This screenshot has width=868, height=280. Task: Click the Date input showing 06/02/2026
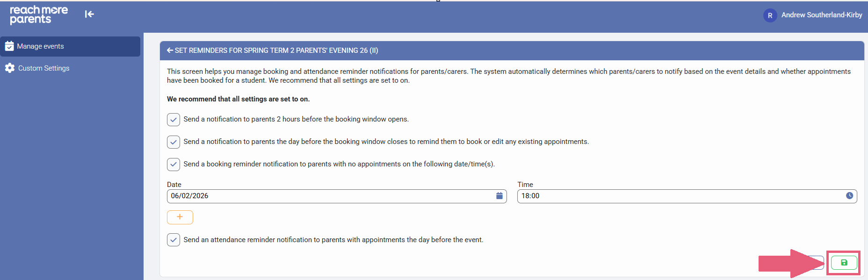(x=327, y=196)
